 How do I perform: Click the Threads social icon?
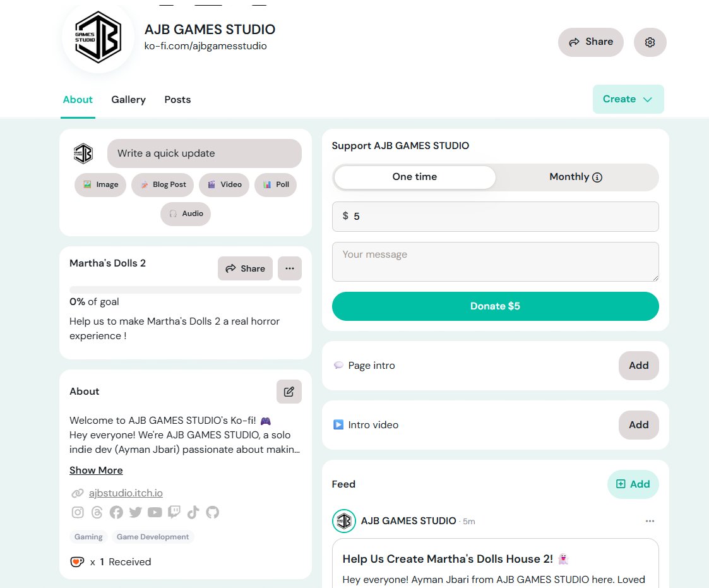coord(97,512)
